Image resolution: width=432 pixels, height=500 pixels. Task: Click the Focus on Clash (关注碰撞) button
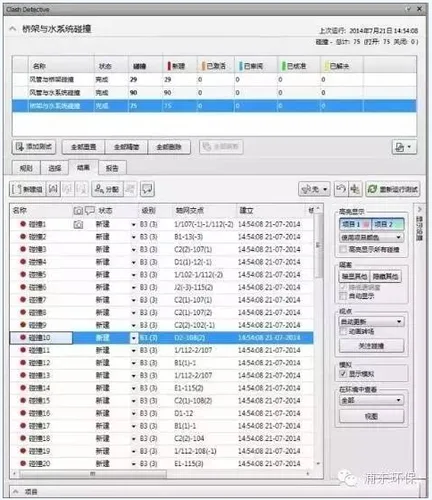coord(371,346)
